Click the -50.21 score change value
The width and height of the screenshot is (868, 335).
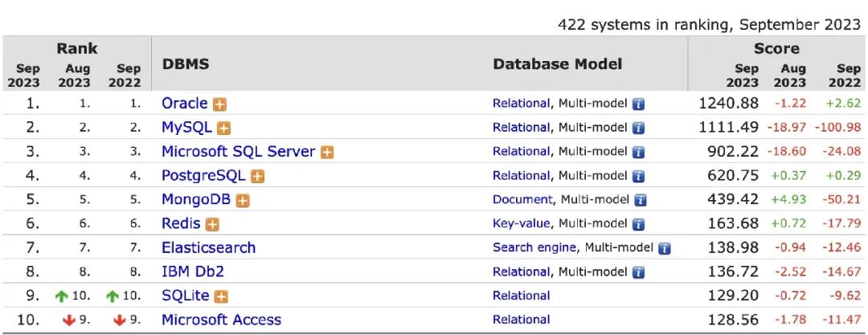pyautogui.click(x=841, y=200)
